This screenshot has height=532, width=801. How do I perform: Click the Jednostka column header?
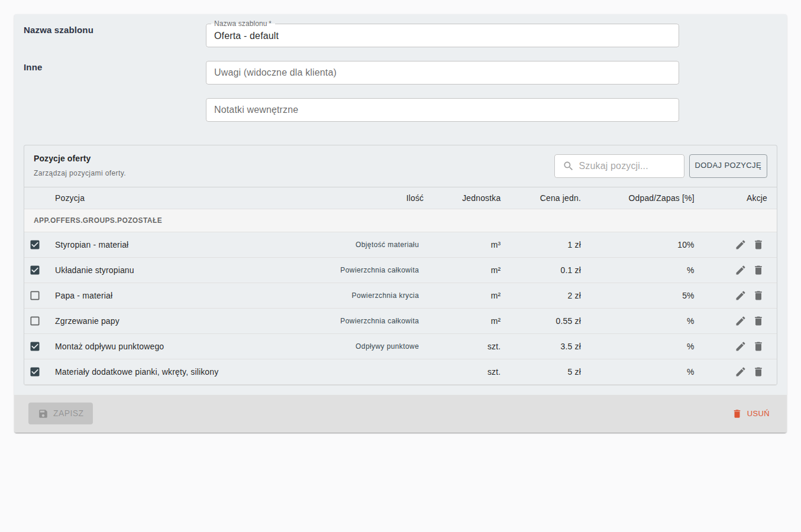pyautogui.click(x=481, y=198)
